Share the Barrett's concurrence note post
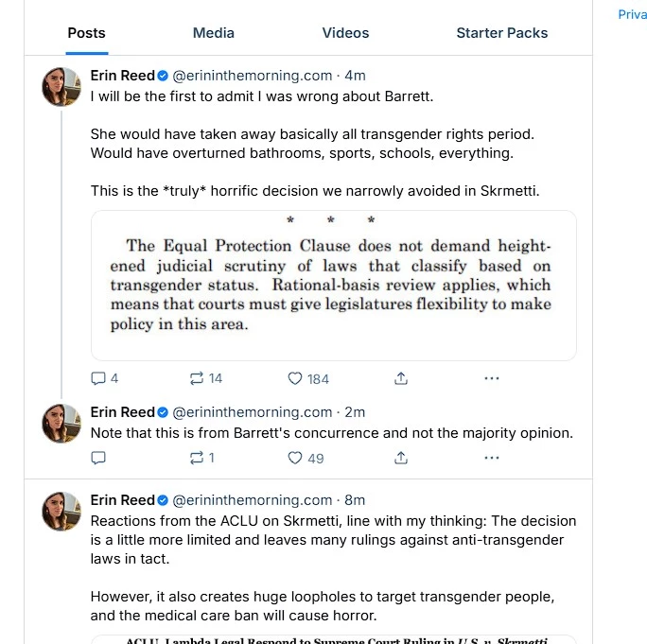 pyautogui.click(x=401, y=458)
